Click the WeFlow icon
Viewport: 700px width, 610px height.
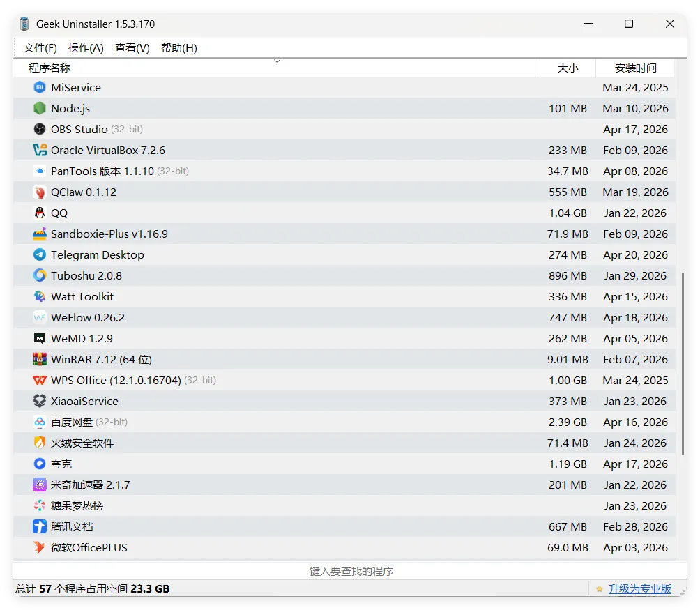tap(40, 317)
